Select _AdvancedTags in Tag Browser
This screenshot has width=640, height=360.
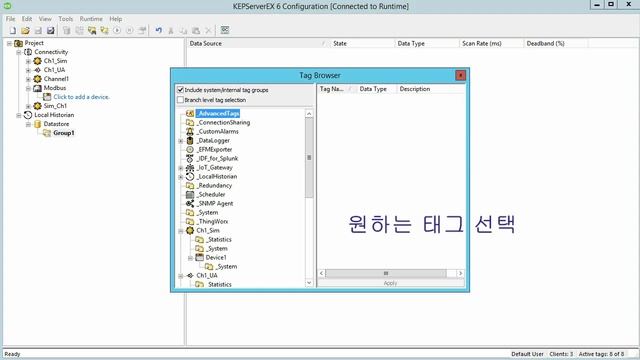click(x=218, y=113)
